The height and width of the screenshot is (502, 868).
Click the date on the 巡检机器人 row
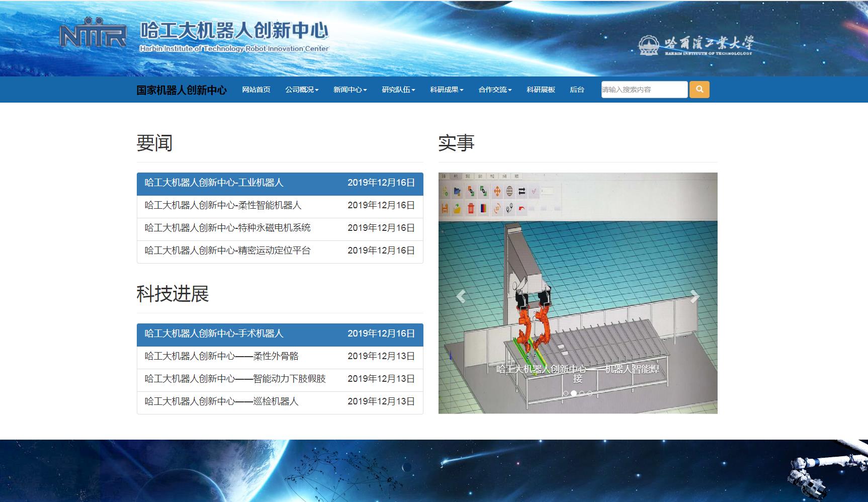pyautogui.click(x=381, y=401)
